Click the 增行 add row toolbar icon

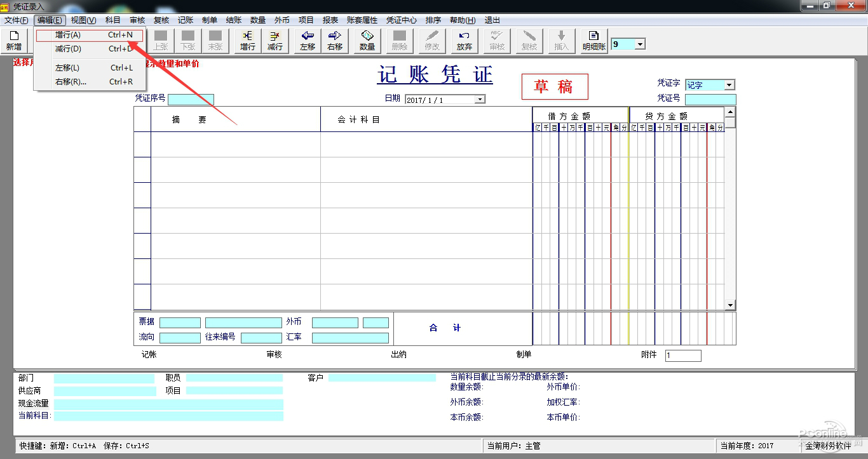[248, 41]
